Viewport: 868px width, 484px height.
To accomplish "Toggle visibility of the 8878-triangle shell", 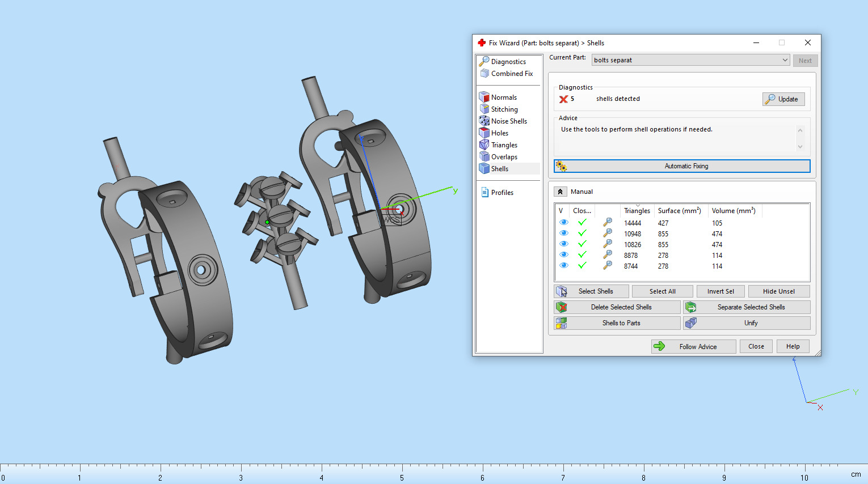I will (x=564, y=255).
